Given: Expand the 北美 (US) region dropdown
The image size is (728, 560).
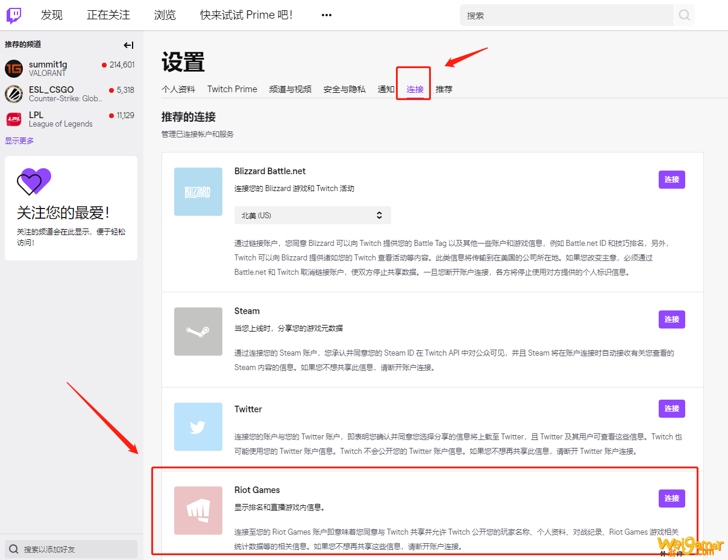Looking at the screenshot, I should [313, 215].
